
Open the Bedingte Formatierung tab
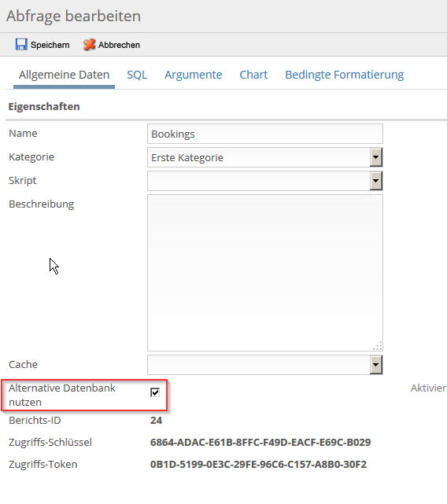[345, 75]
